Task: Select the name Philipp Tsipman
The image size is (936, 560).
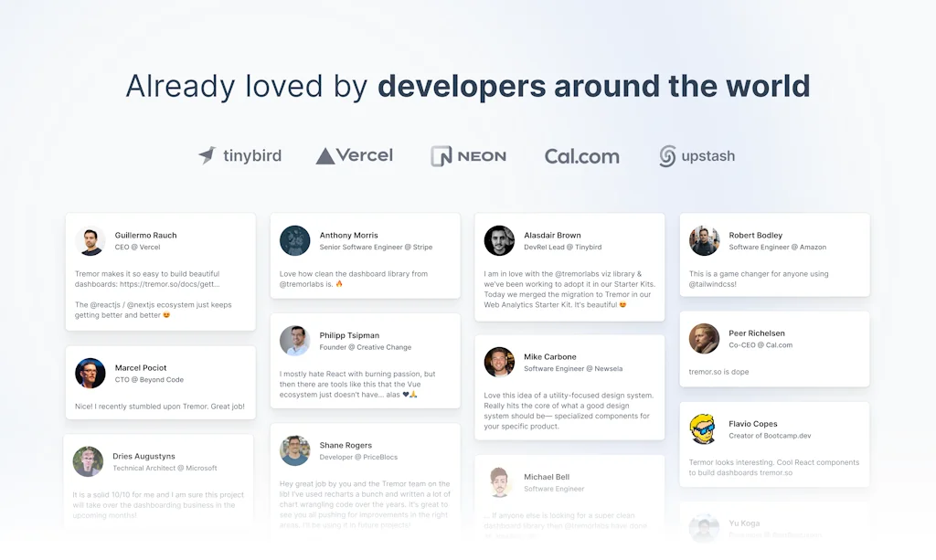Action: coord(349,335)
